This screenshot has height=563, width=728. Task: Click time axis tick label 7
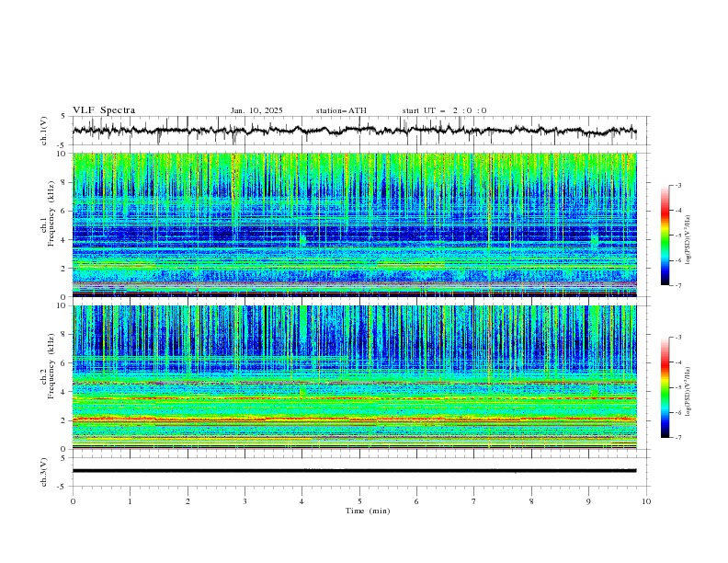click(x=474, y=501)
